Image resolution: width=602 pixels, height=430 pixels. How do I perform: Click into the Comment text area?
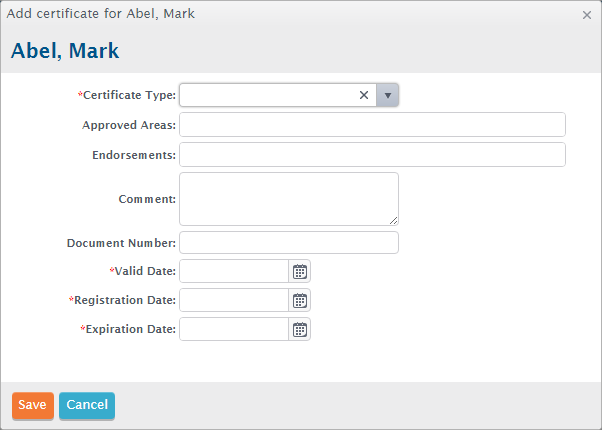click(x=289, y=199)
